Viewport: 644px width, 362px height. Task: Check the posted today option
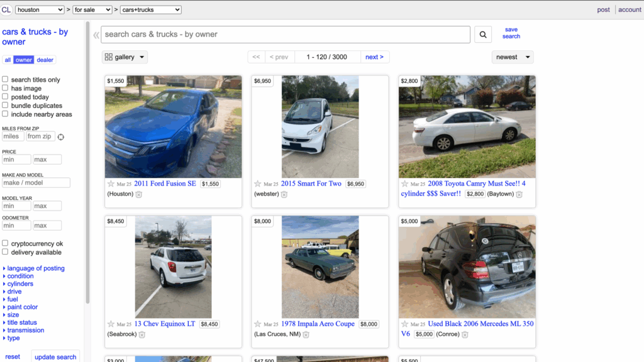[5, 96]
